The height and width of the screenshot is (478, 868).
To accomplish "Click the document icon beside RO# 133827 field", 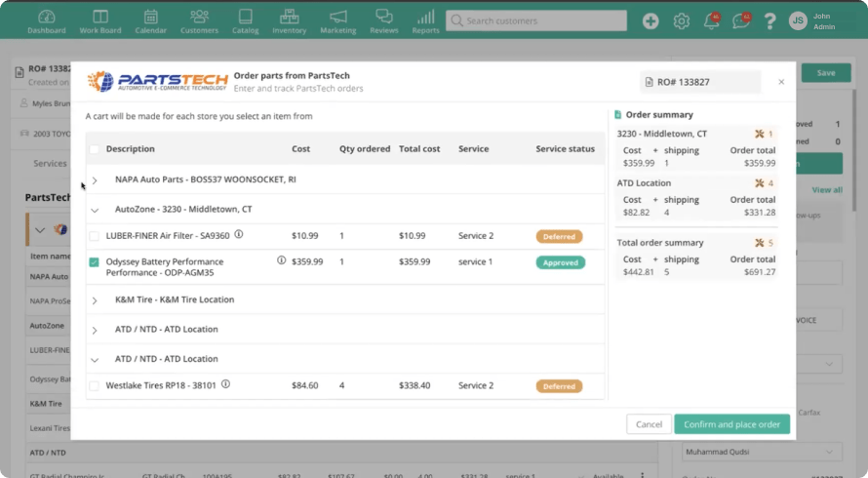I will (649, 82).
